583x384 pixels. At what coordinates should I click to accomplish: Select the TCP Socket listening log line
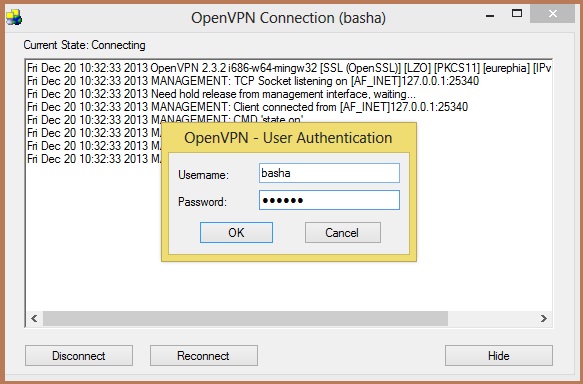pos(253,81)
